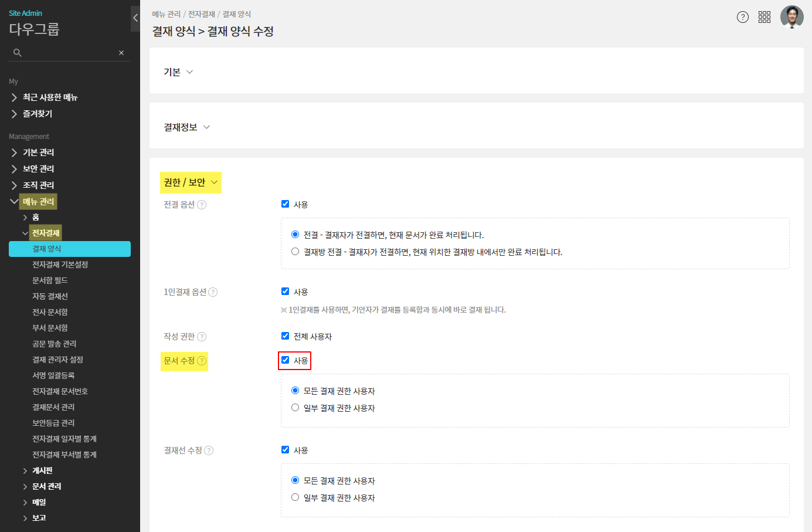The image size is (812, 532).
Task: Clear sidebar search with X icon
Action: [121, 53]
